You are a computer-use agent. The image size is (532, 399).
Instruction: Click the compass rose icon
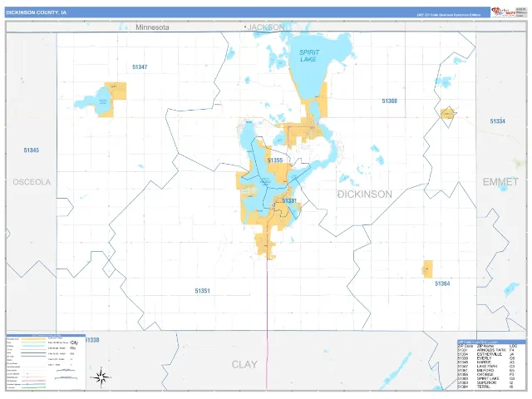pos(101,377)
